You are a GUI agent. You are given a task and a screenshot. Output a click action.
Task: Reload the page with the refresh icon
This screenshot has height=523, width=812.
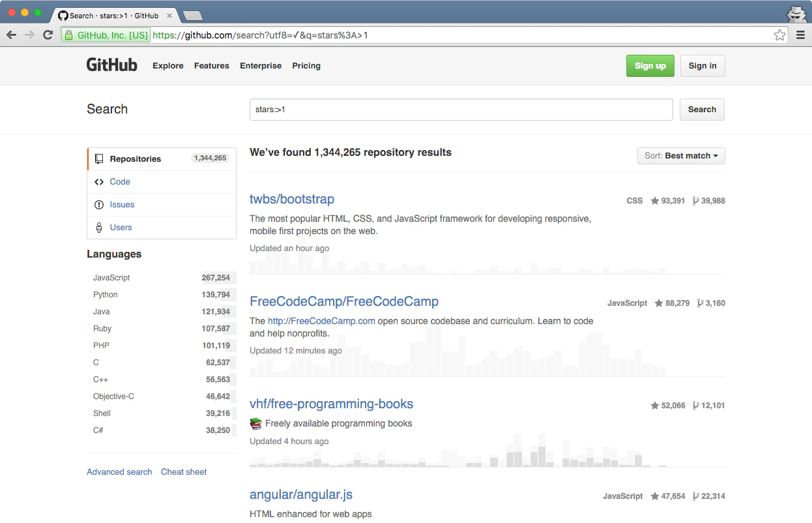click(48, 35)
